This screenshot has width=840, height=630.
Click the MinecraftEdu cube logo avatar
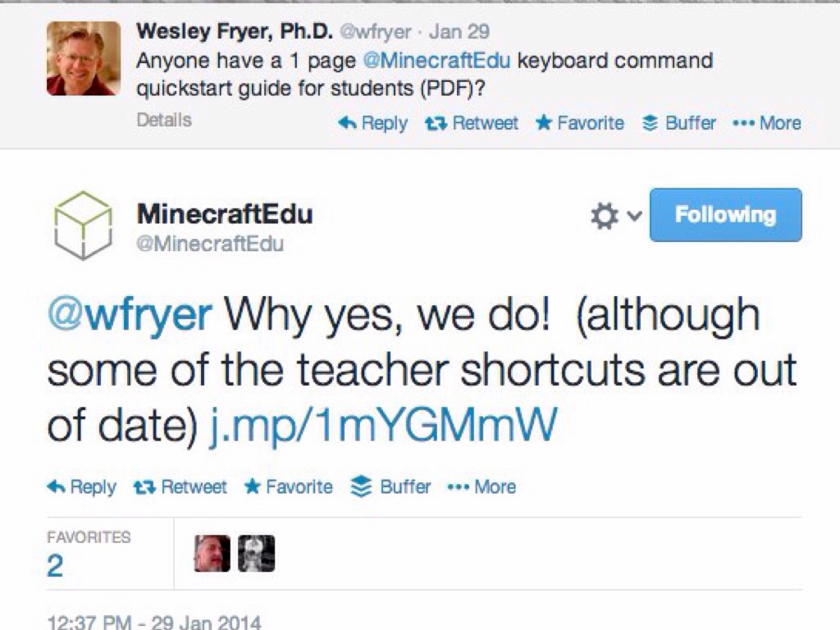pyautogui.click(x=83, y=226)
